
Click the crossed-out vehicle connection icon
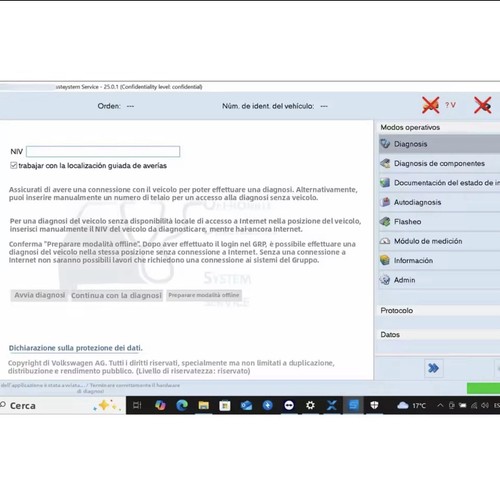[x=431, y=105]
